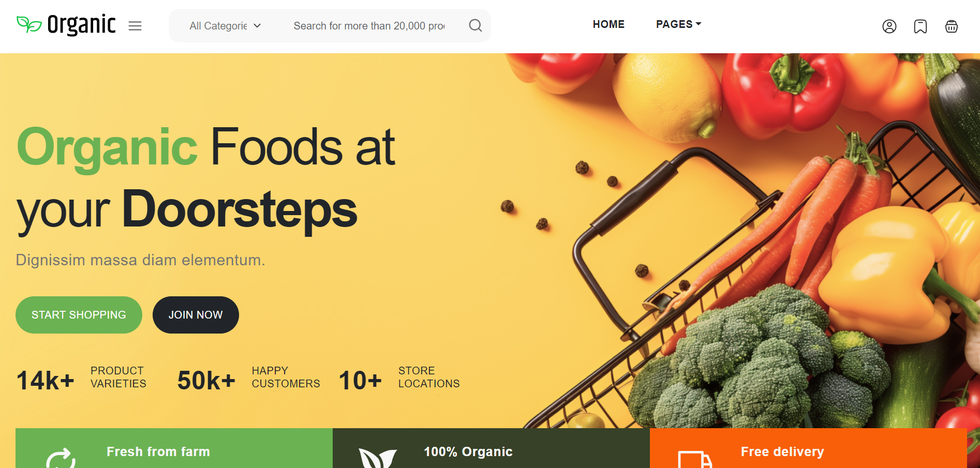Click the search magnifier icon
Screen dimensions: 980x468
pos(475,25)
